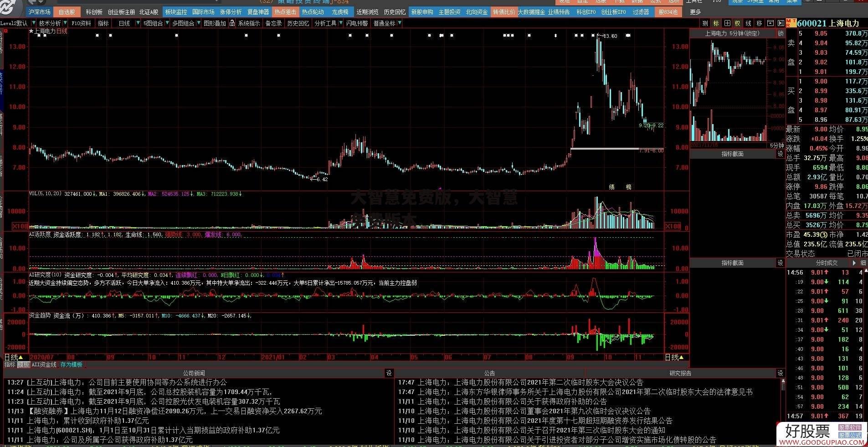
Task: Click the 更多 menu item
Action: click(696, 12)
